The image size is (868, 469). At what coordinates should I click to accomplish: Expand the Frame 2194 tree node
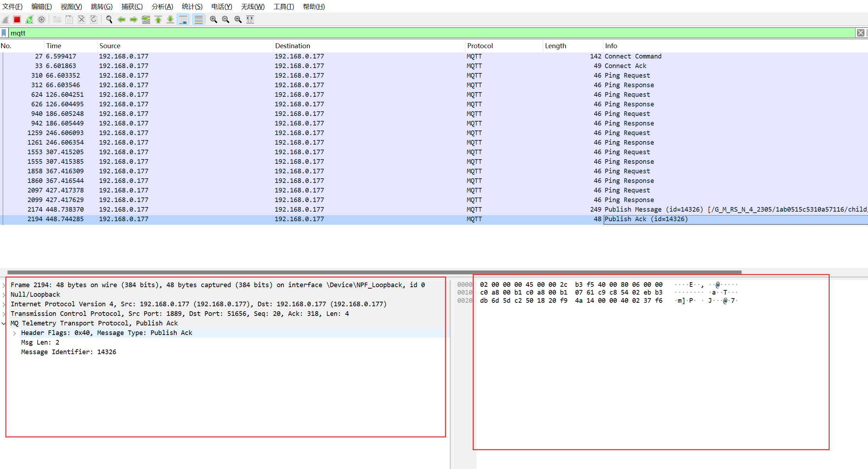[4, 285]
